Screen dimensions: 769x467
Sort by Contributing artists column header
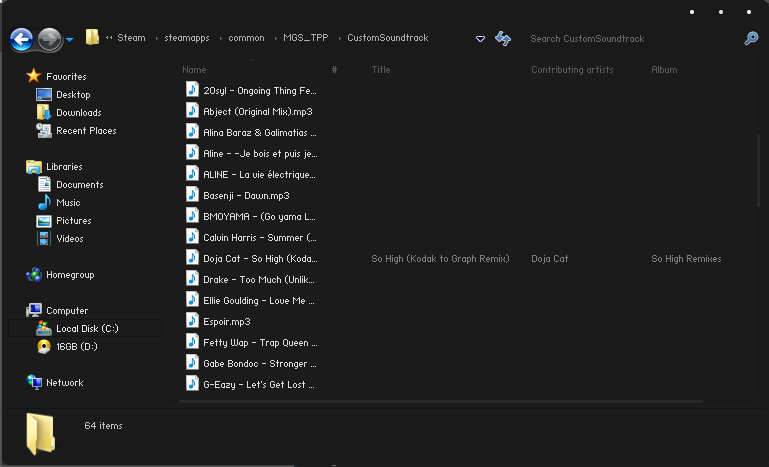(x=572, y=70)
